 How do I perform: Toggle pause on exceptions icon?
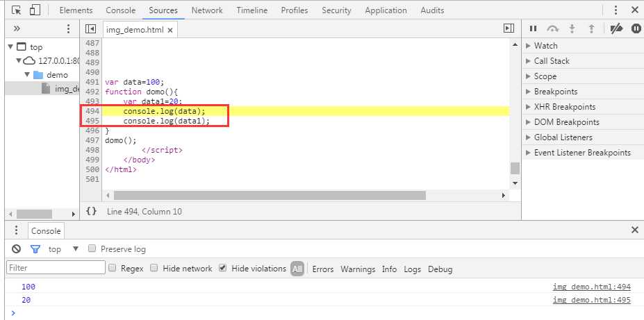click(636, 28)
